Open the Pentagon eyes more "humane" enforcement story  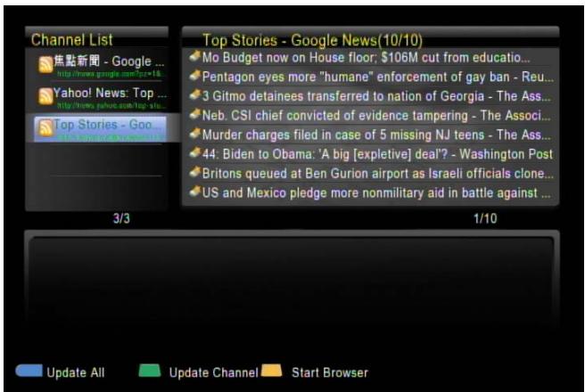(x=378, y=77)
